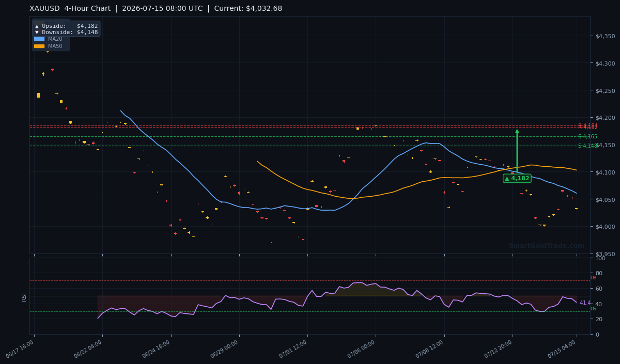Click the 07/08 12:00 date label
This screenshot has width=620, height=364.
[x=430, y=349]
